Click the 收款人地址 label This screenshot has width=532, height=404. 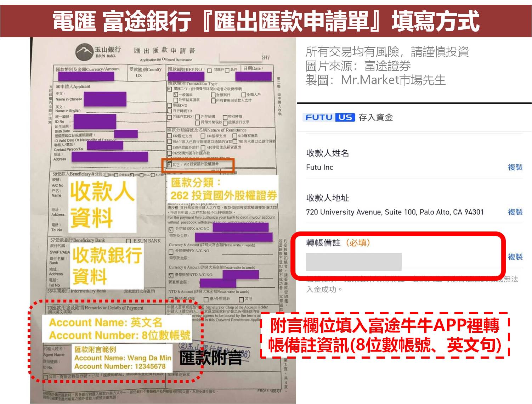coord(328,198)
